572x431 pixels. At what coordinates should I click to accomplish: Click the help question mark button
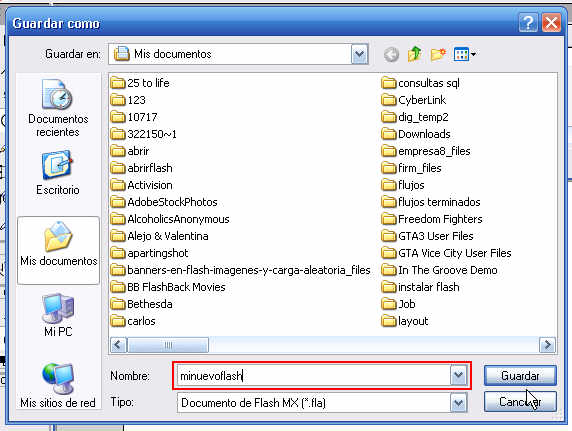(x=528, y=23)
